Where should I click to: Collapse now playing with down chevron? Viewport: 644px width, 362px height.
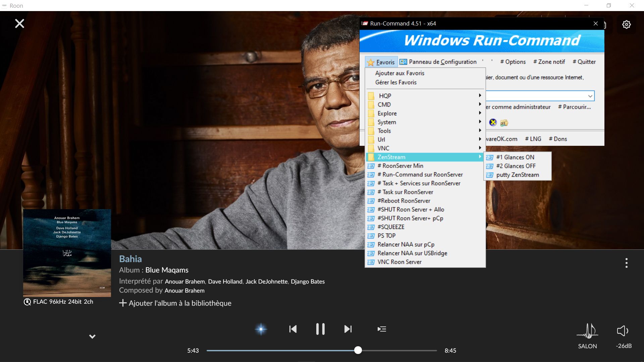click(x=92, y=337)
